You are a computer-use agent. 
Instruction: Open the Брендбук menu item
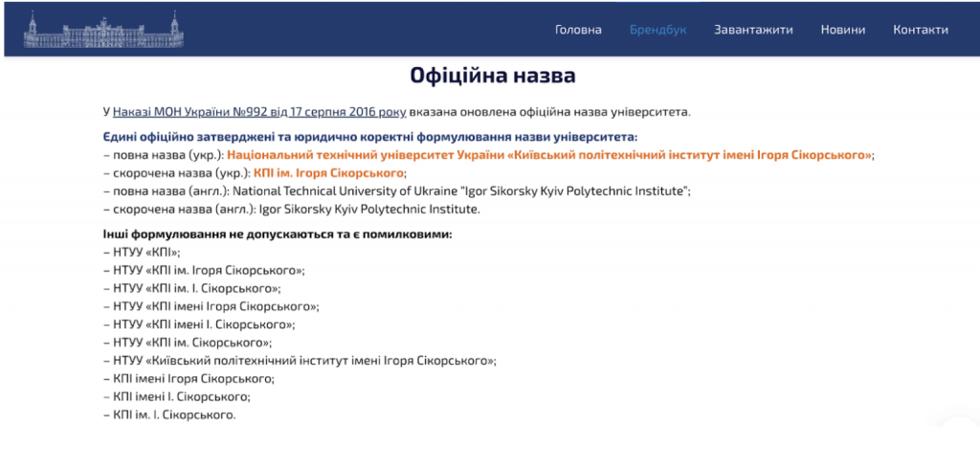tap(658, 30)
